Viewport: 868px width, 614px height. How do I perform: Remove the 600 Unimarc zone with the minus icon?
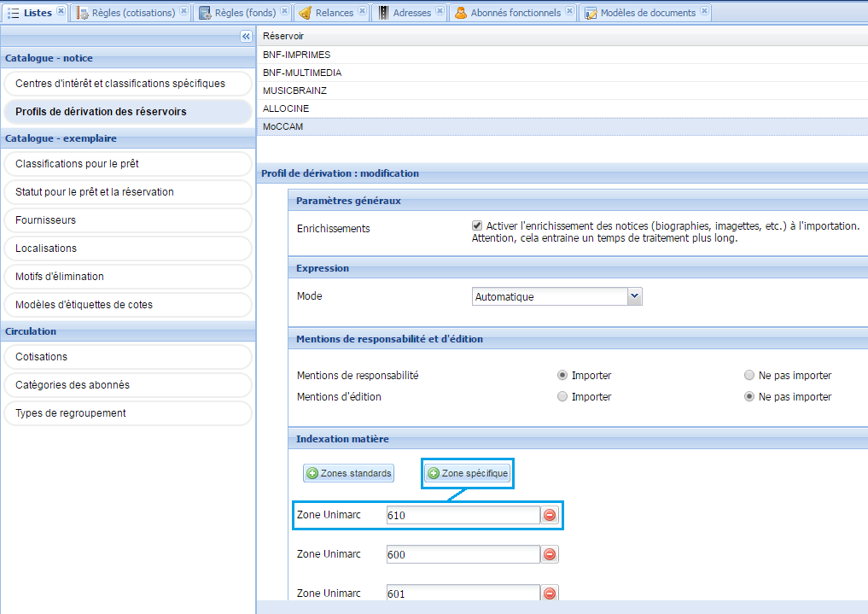(x=549, y=554)
